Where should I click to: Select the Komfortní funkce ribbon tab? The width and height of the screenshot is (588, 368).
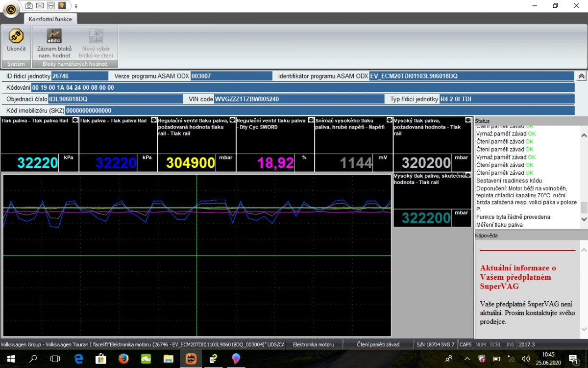50,19
